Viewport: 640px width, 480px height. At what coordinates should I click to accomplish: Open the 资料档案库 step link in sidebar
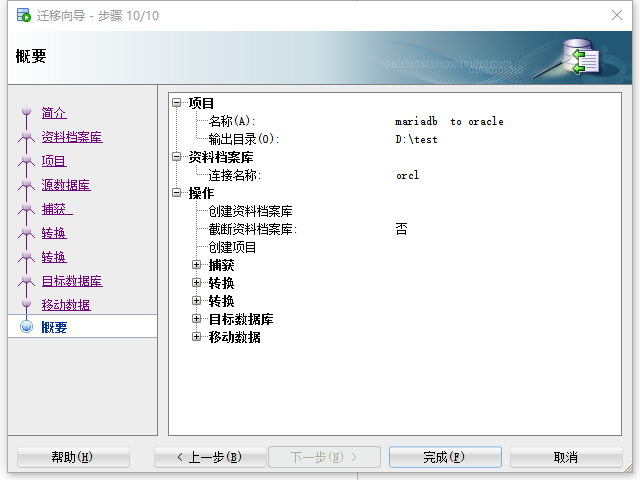(72, 137)
